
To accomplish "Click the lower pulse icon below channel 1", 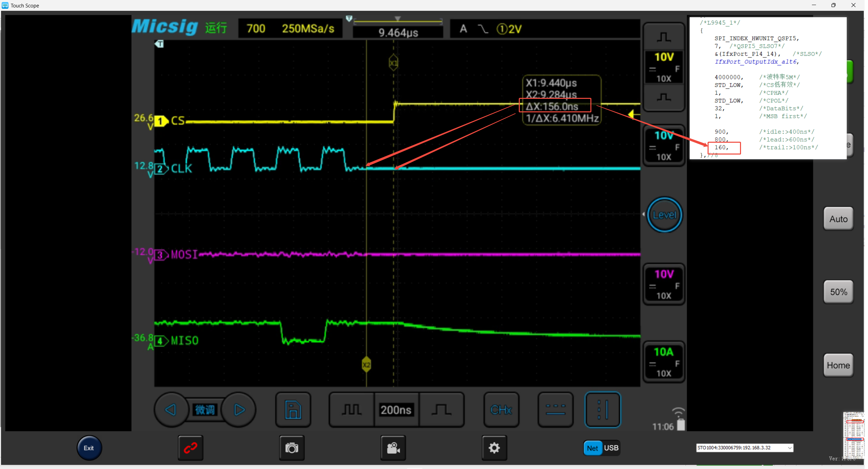I will tap(664, 98).
